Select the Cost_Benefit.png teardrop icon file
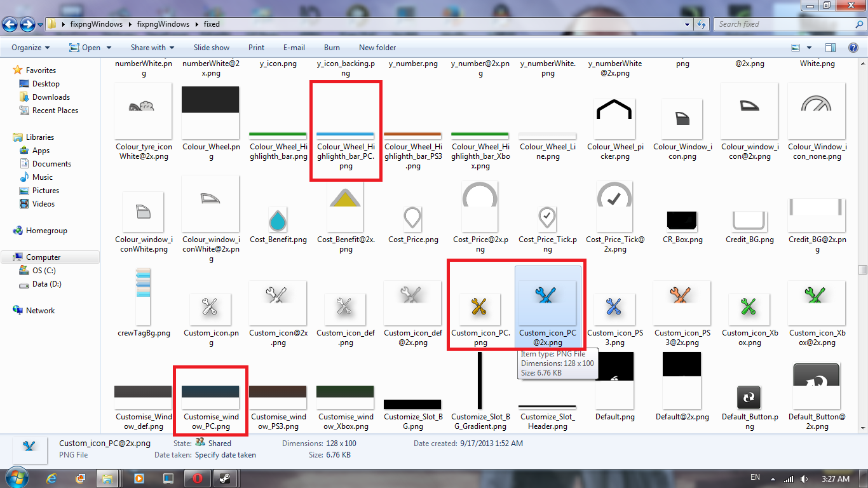 click(x=278, y=220)
